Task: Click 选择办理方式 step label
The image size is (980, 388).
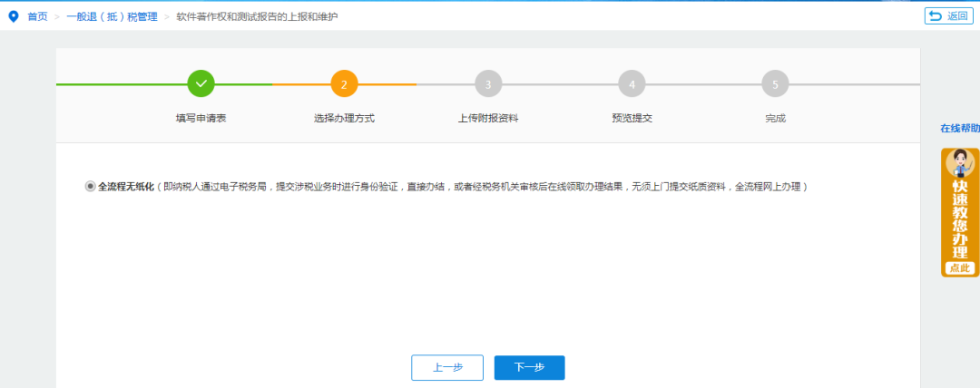Action: click(x=345, y=118)
